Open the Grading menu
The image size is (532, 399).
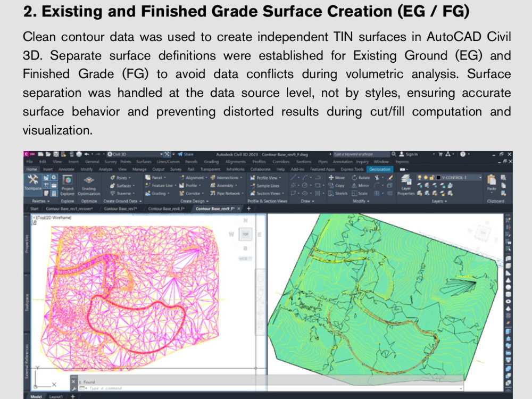[x=211, y=162]
